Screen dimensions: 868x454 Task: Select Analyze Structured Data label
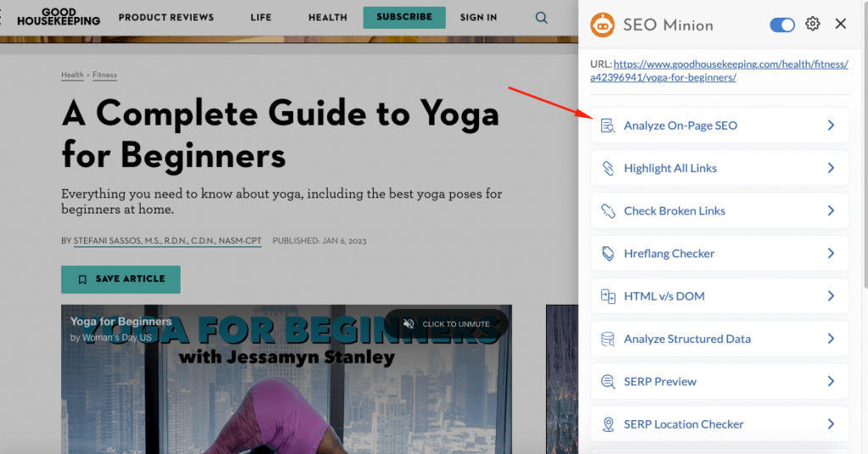[x=687, y=339]
